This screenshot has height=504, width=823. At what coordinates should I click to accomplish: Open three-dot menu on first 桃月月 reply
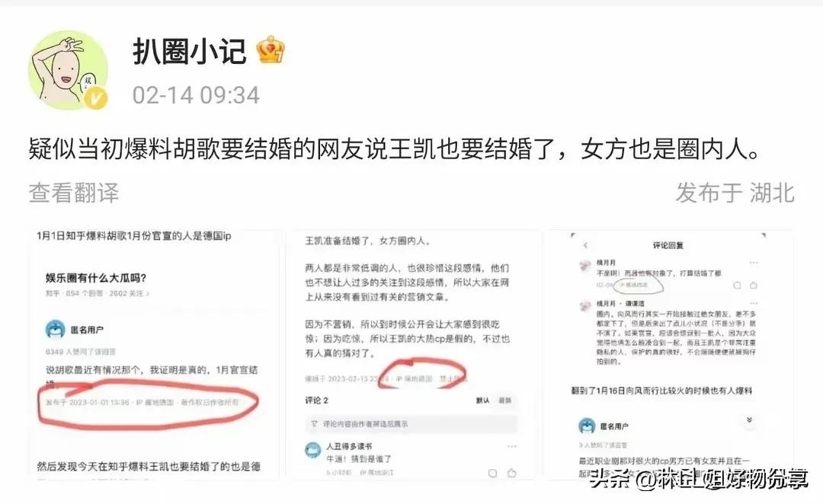click(754, 262)
